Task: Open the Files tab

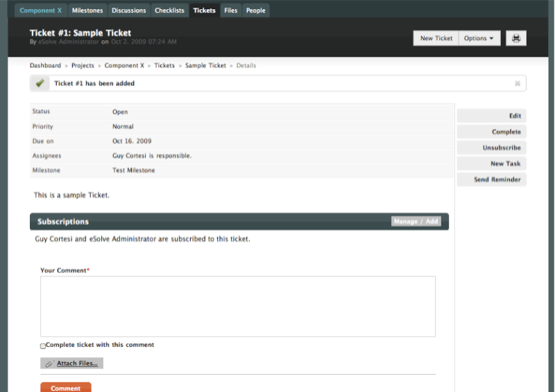Action: 231,10
